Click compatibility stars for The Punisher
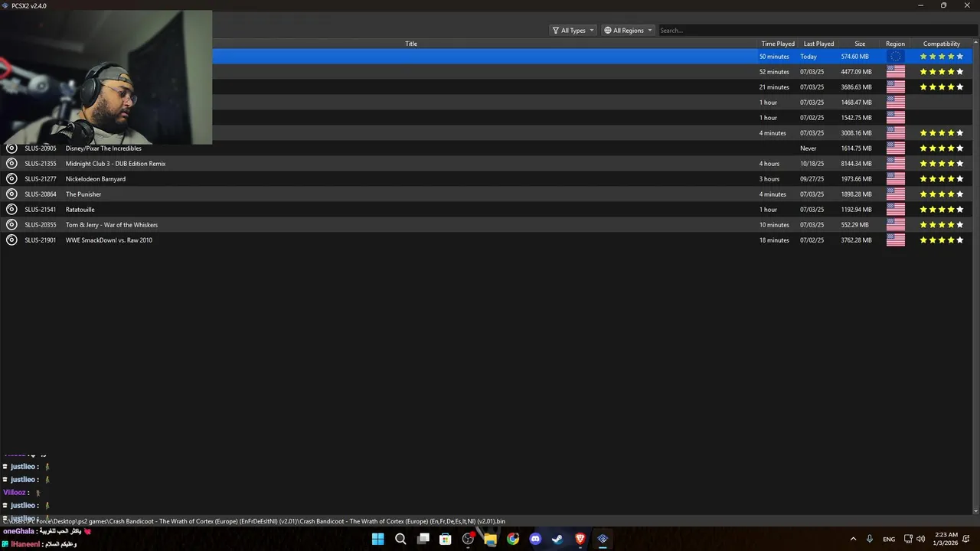 942,194
